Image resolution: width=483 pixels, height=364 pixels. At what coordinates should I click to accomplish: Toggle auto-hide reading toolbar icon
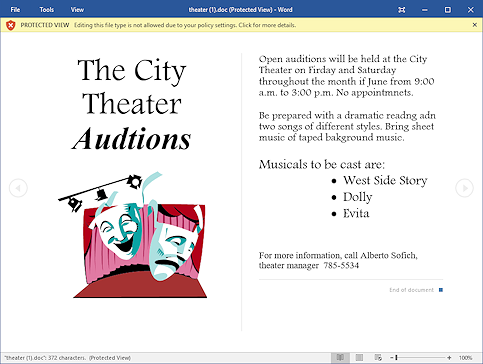coord(402,10)
